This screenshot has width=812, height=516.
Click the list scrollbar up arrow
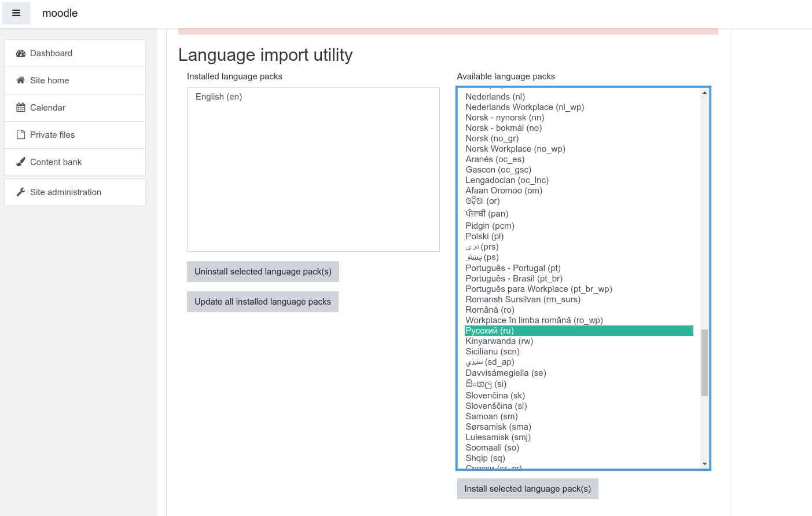pyautogui.click(x=704, y=93)
